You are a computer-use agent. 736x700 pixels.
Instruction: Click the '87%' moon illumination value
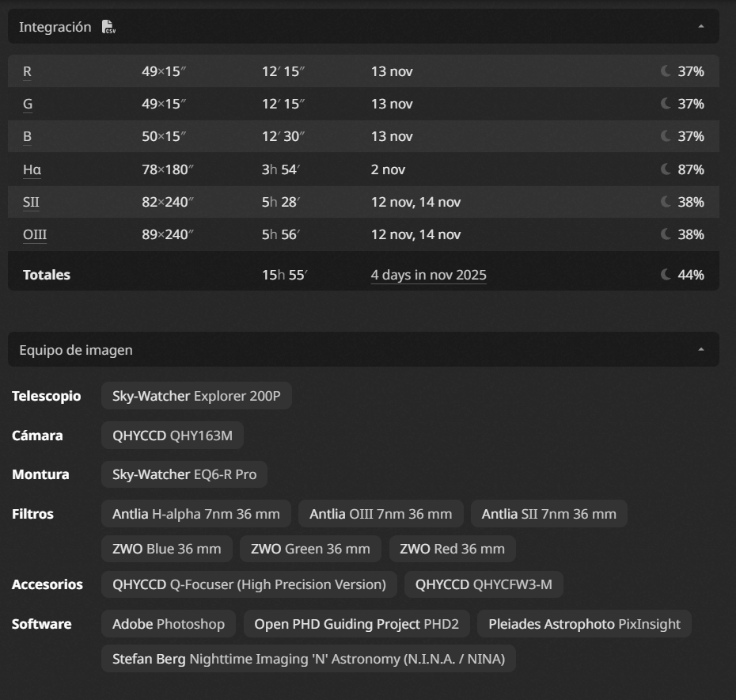pos(691,169)
